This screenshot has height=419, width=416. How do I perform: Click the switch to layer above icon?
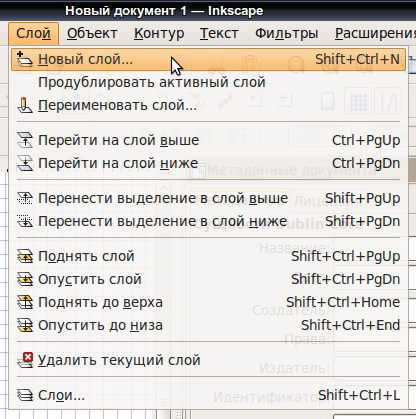[25, 140]
